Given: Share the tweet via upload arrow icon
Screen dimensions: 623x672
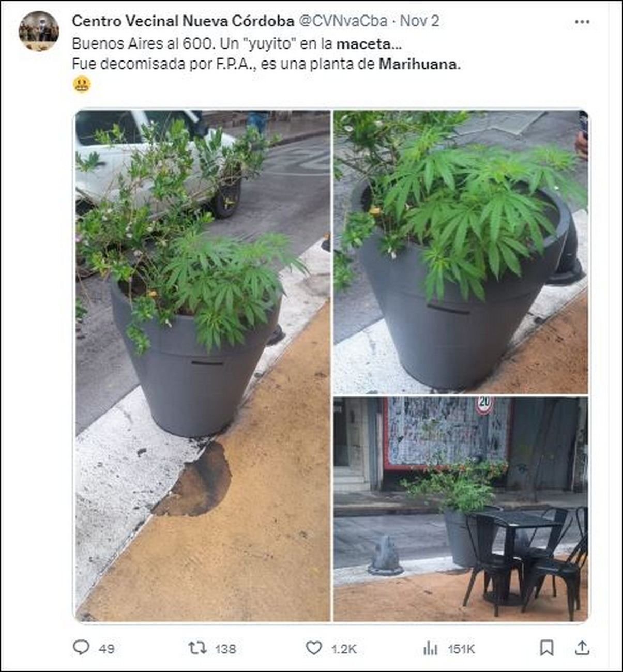Looking at the screenshot, I should 582,648.
